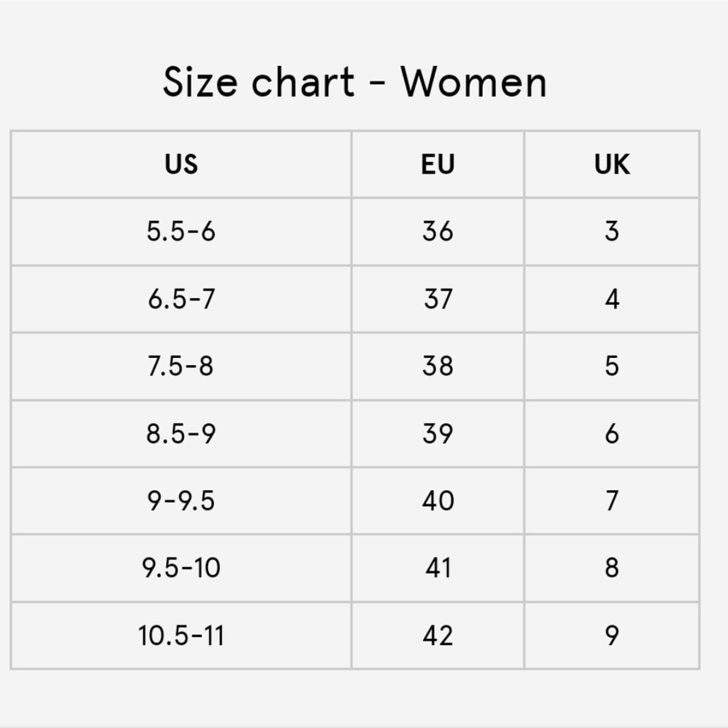This screenshot has height=728, width=728.
Task: Choose UK size 6 cell
Action: pyautogui.click(x=612, y=434)
